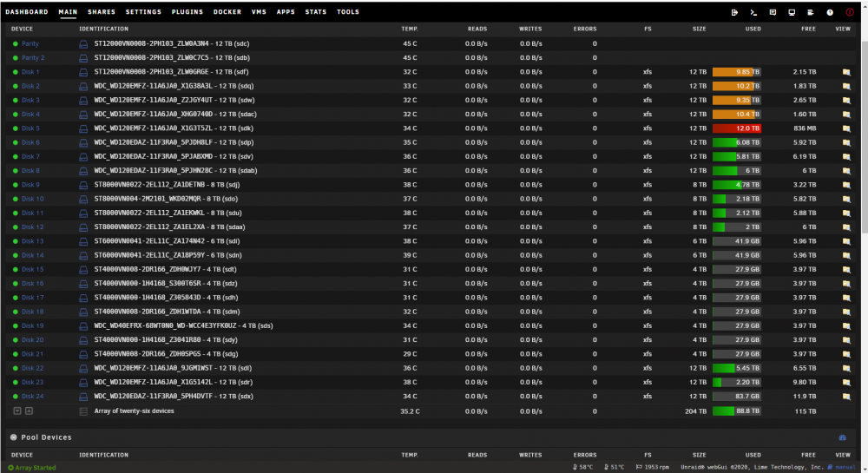This screenshot has height=473, width=868.
Task: Click the Logout icon in the top bar
Action: pyautogui.click(x=734, y=12)
